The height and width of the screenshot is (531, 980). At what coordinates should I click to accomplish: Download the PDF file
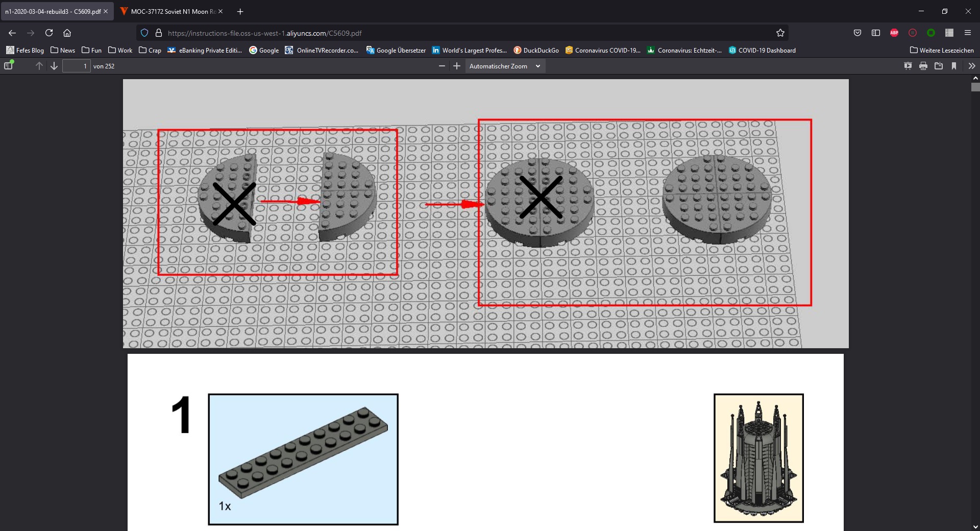pos(938,66)
